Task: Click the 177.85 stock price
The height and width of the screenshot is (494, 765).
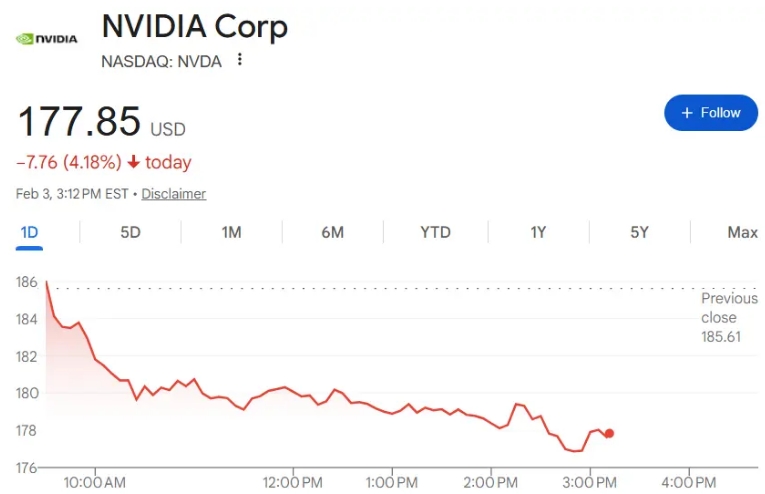Action: [79, 122]
